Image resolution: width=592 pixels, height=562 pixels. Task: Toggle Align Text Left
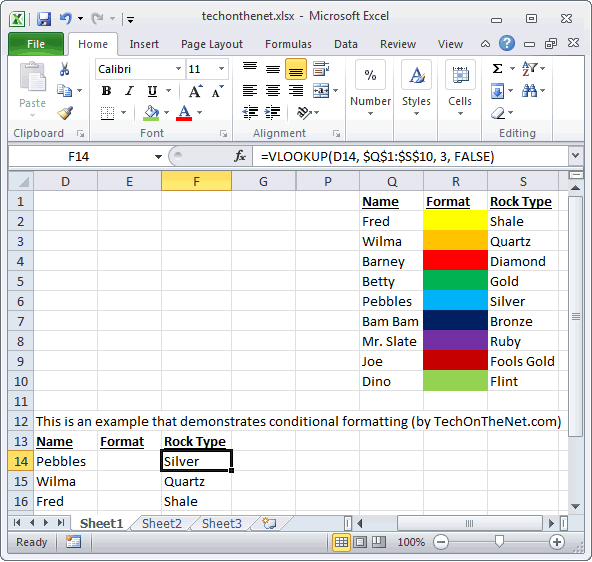click(250, 91)
